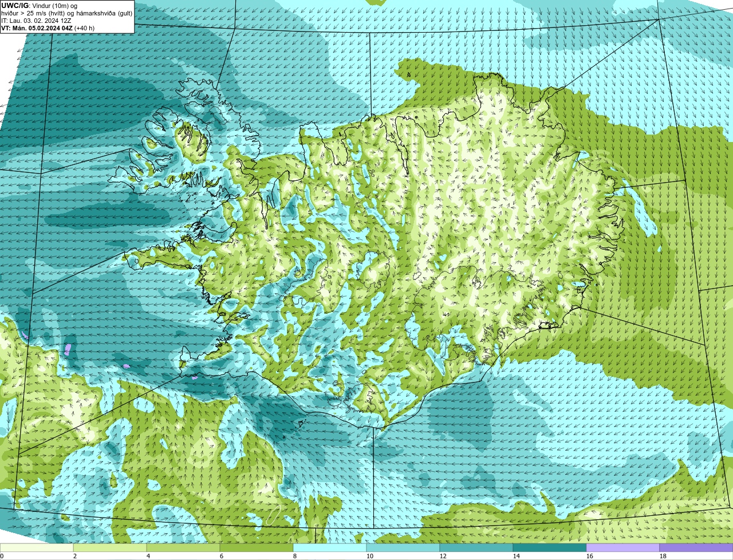Image resolution: width=733 pixels, height=560 pixels.
Task: Click the initial time "IT: Lau. 03. 02. 2024 12Z"
Action: [x=36, y=20]
